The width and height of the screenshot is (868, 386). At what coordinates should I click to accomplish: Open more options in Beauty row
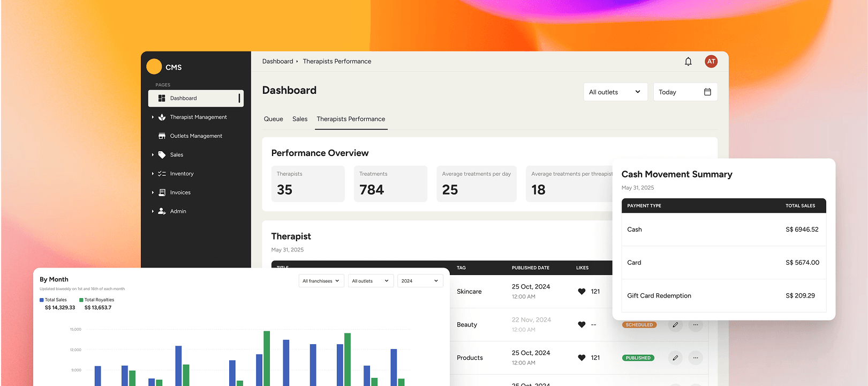pos(696,325)
